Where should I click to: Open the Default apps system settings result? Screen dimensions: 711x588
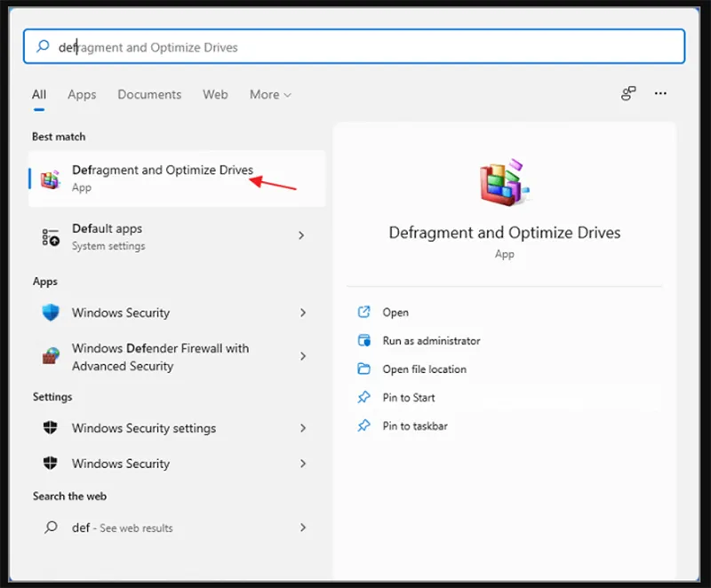coord(177,236)
